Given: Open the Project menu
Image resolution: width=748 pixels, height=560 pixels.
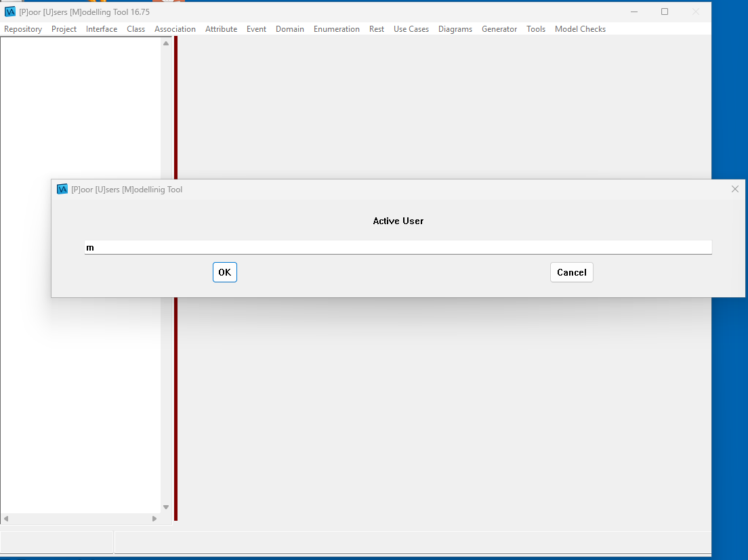Looking at the screenshot, I should click(64, 29).
